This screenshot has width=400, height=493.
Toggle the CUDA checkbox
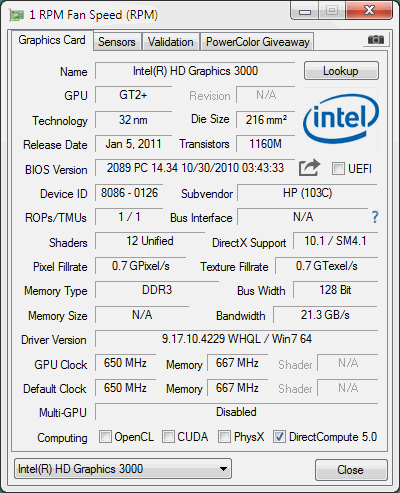pyautogui.click(x=168, y=437)
